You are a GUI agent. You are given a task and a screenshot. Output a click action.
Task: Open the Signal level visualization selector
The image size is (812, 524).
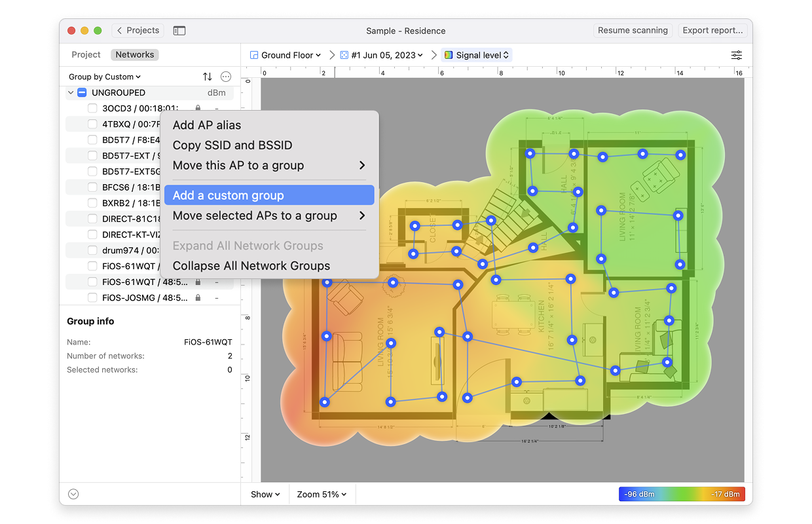[x=477, y=55]
